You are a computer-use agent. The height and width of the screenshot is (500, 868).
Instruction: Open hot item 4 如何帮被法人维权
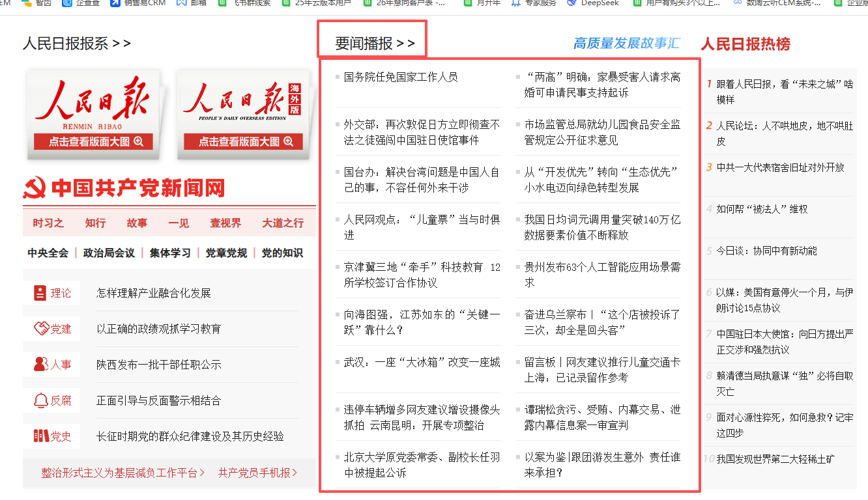762,209
